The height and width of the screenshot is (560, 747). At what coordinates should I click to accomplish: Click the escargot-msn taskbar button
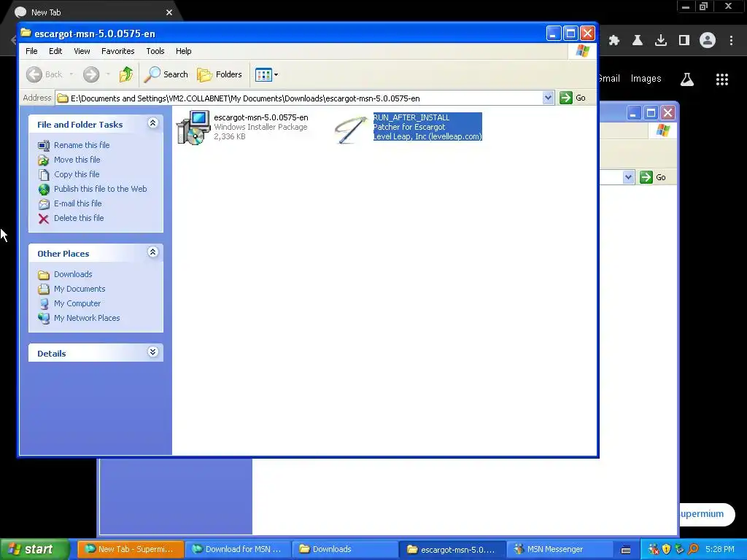pos(452,549)
